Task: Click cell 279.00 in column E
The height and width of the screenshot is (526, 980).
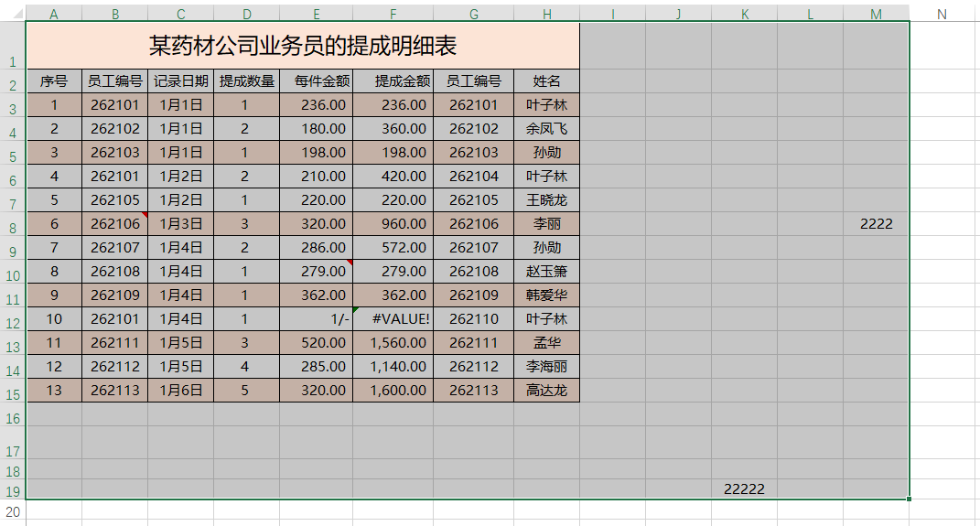Action: 317,272
